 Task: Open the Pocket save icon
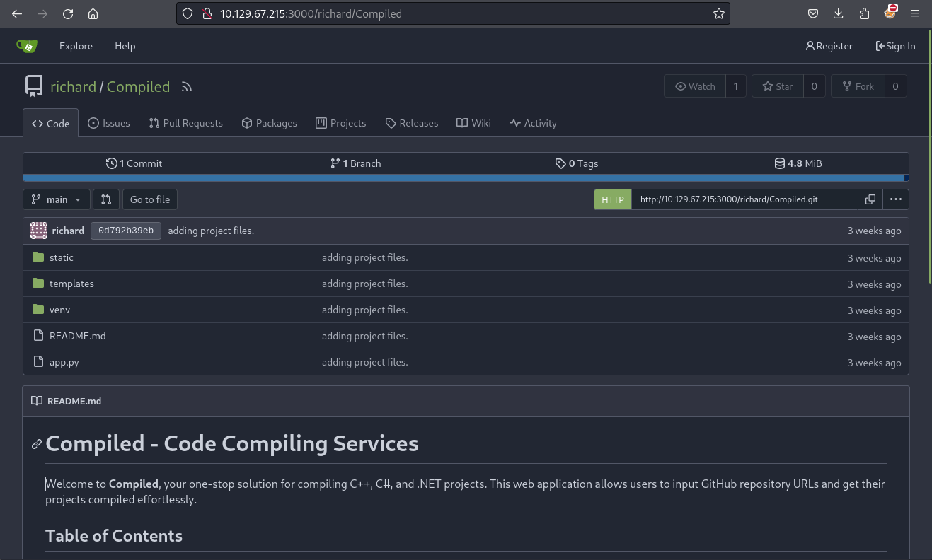813,13
